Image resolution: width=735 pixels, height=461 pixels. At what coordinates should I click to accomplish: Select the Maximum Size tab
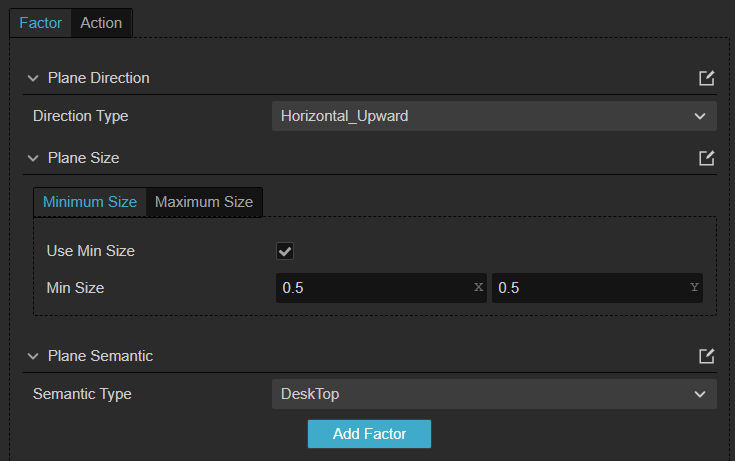tap(204, 202)
